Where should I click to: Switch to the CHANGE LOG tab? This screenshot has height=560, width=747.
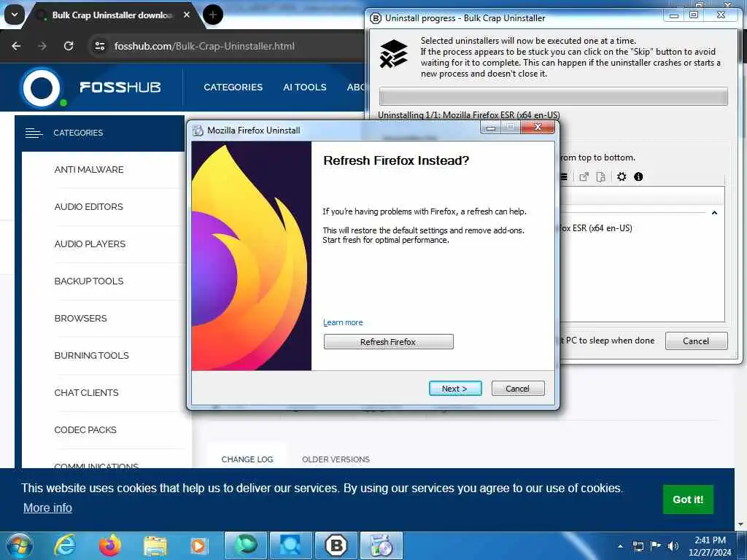(247, 459)
